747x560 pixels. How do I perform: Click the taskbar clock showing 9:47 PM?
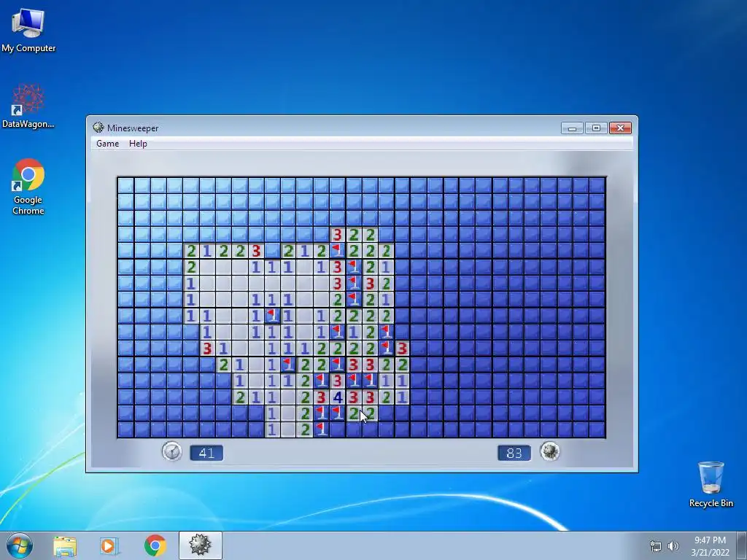(710, 545)
